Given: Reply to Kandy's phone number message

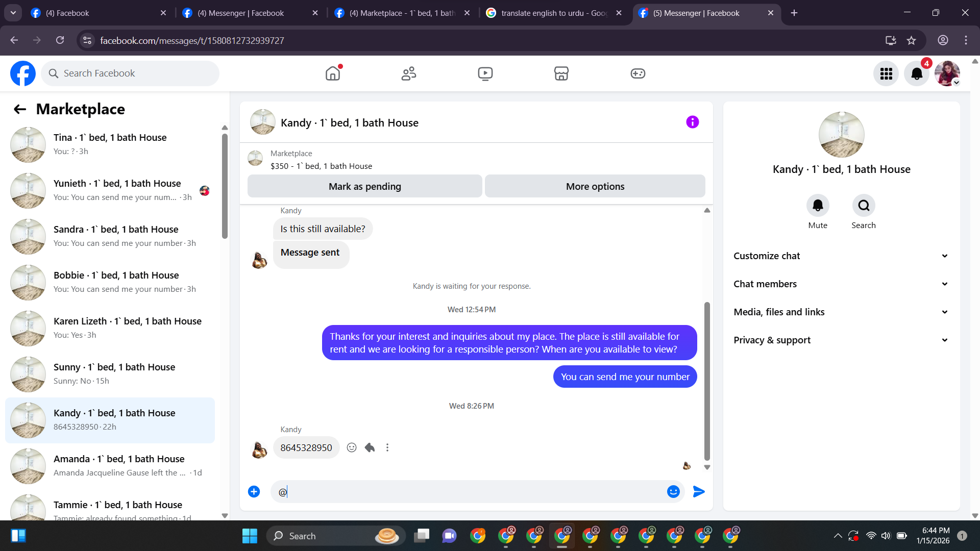Looking at the screenshot, I should (370, 447).
